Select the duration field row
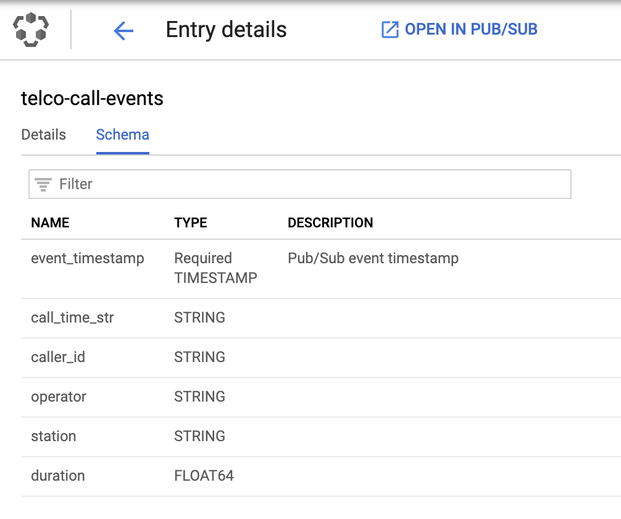 tap(321, 476)
